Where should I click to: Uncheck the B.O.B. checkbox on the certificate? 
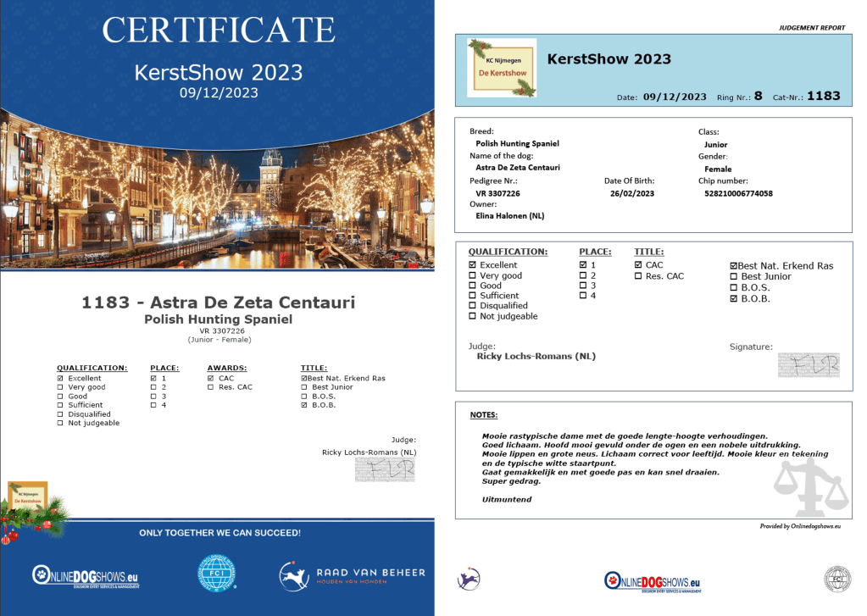point(304,405)
